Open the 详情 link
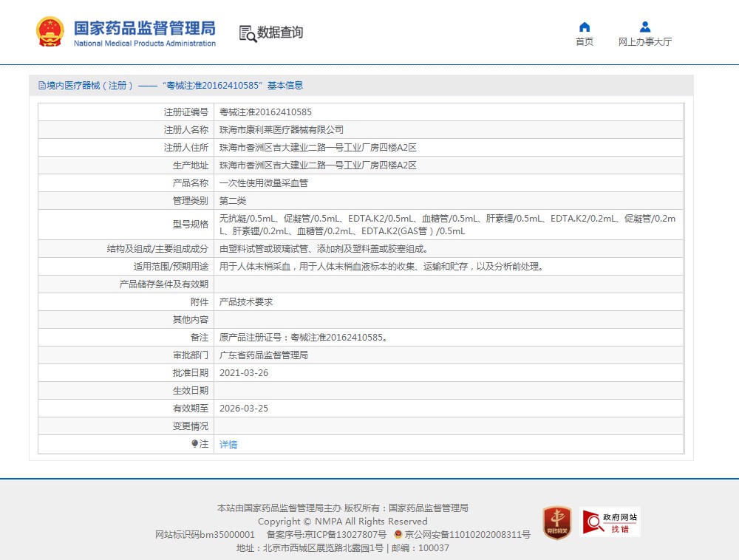This screenshot has width=739, height=560. pos(228,444)
